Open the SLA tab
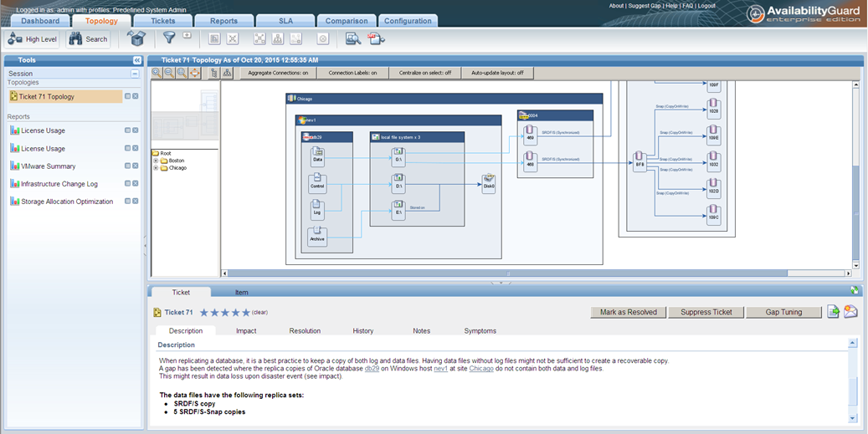The image size is (868, 434). pyautogui.click(x=285, y=21)
